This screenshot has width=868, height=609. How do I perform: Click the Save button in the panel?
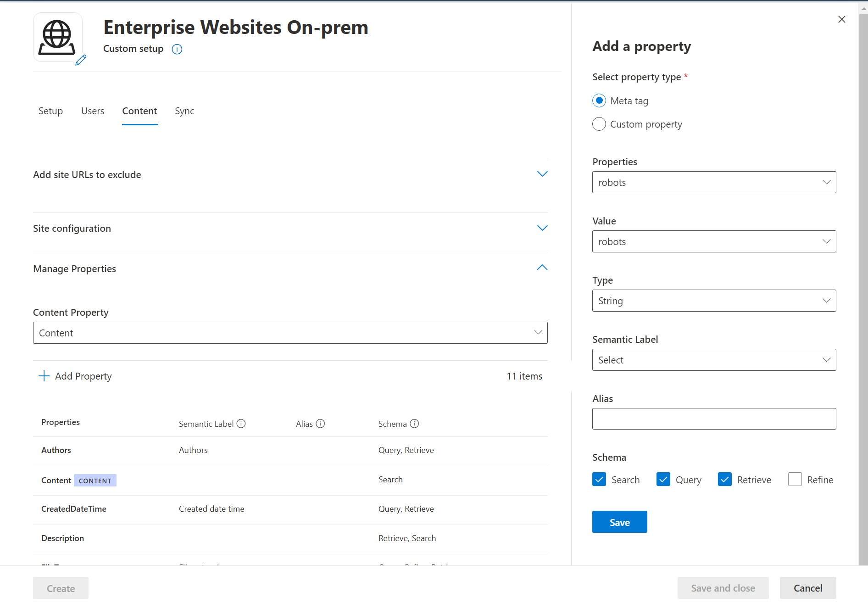619,522
